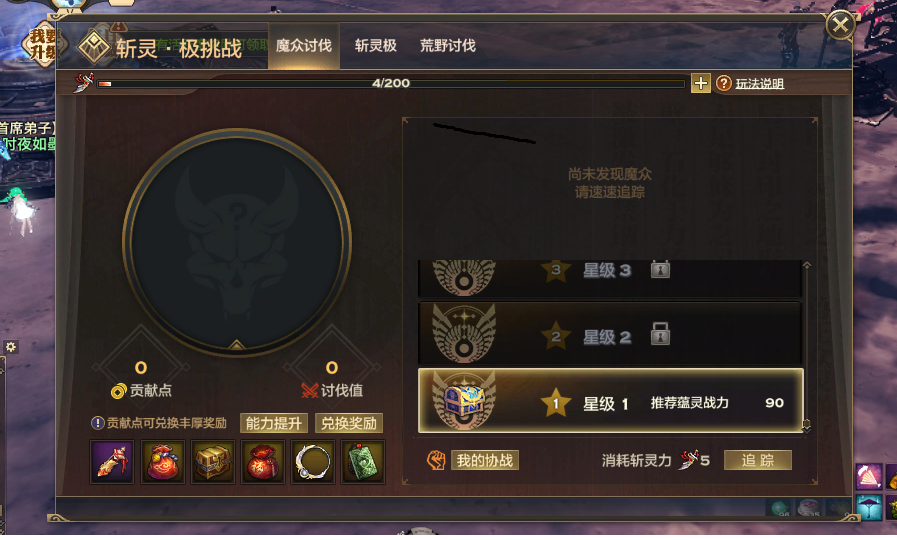Click the fist icon beside 我的协战

click(x=436, y=460)
